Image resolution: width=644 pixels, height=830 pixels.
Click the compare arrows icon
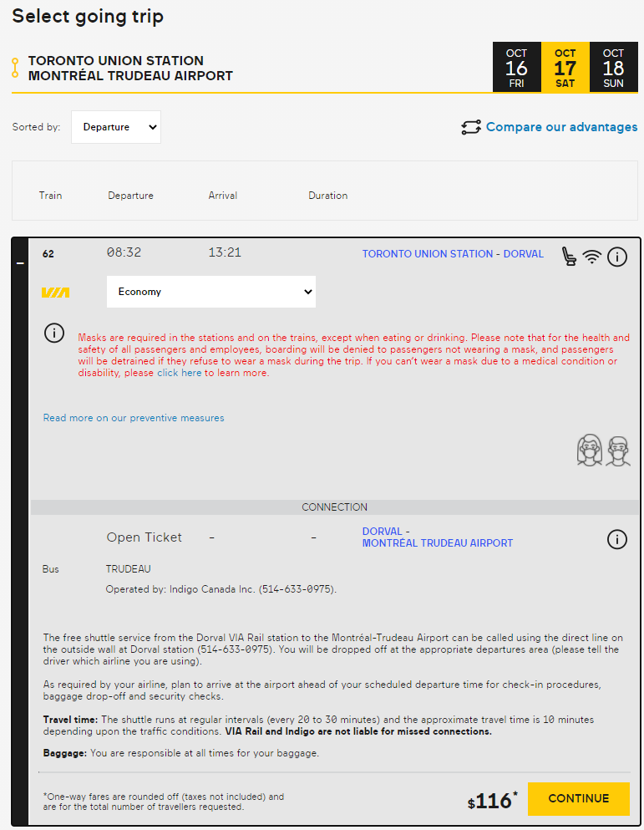(x=471, y=127)
